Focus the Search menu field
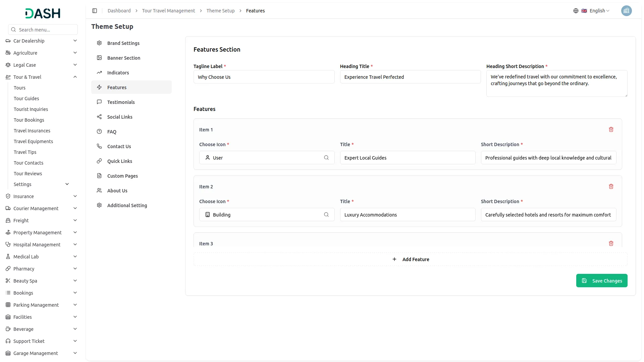Viewport: 644px width, 362px height. [x=46, y=30]
